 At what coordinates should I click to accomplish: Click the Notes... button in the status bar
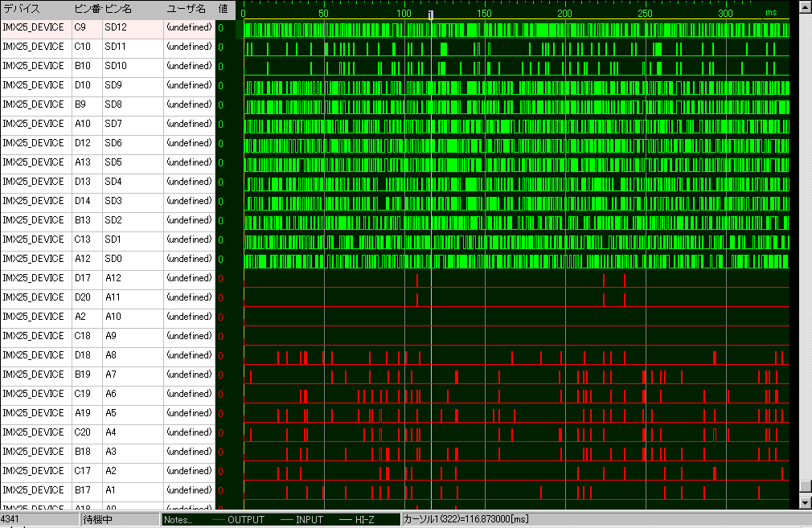(x=177, y=520)
